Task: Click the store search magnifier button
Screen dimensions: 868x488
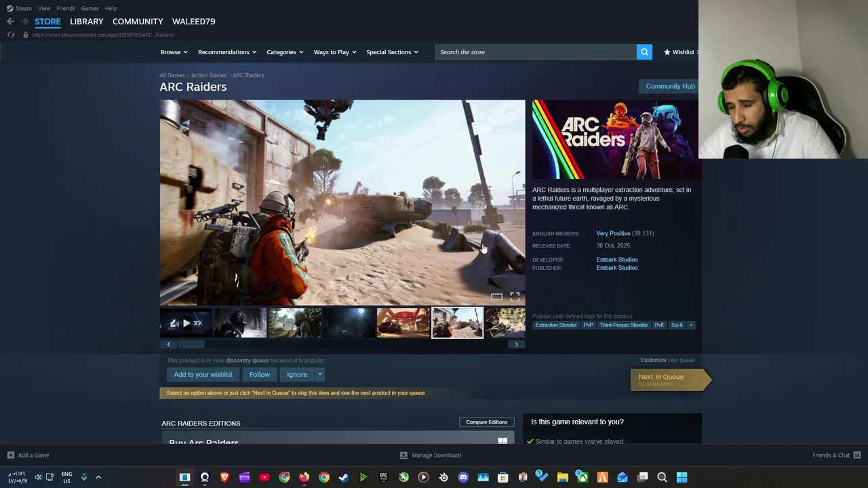Action: [644, 52]
